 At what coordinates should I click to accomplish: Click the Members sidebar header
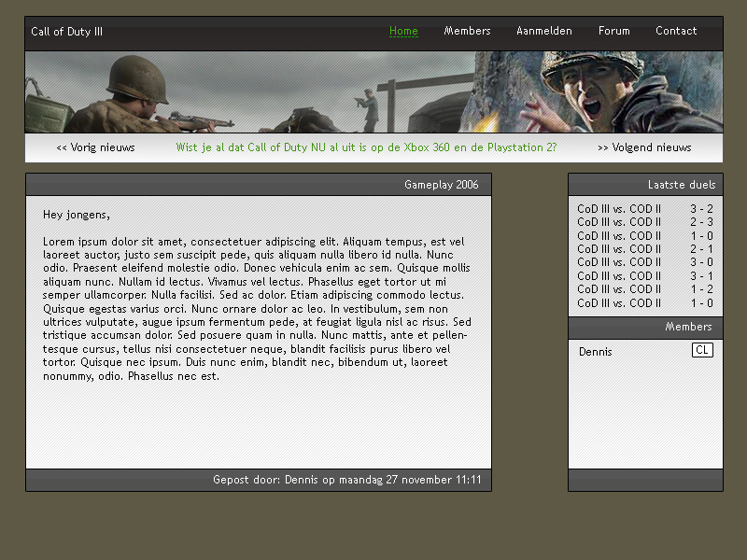pos(688,327)
